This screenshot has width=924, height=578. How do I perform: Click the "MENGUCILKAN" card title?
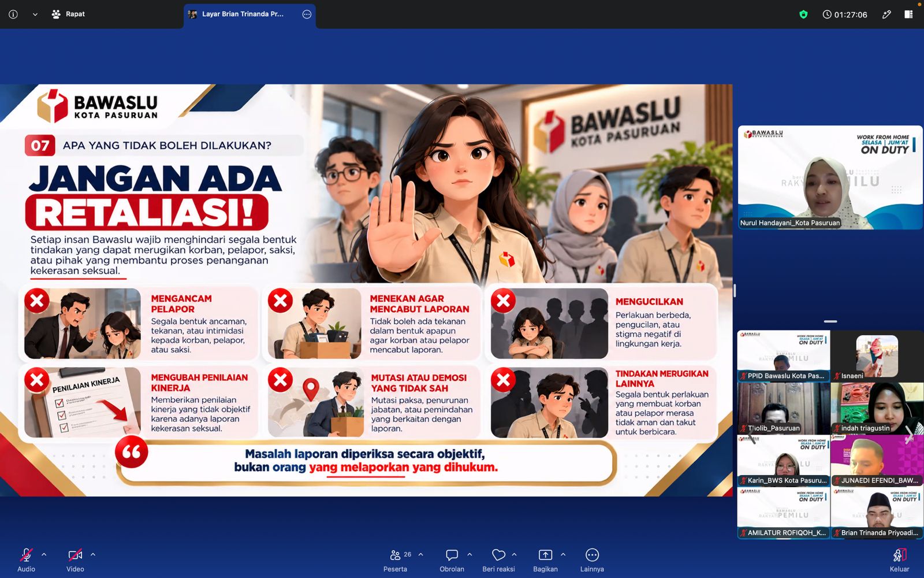649,302
